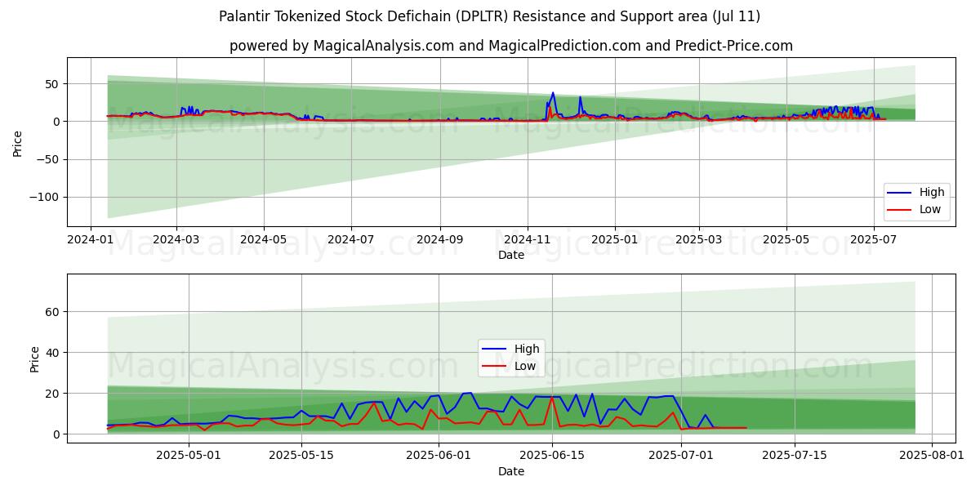
Task: Click the top chart 'Date' axis label
Action: coord(511,255)
